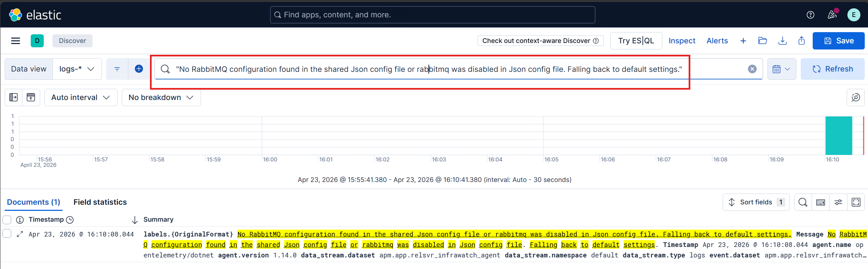868x269 pixels.
Task: Select the Documents (1) tab
Action: (34, 202)
